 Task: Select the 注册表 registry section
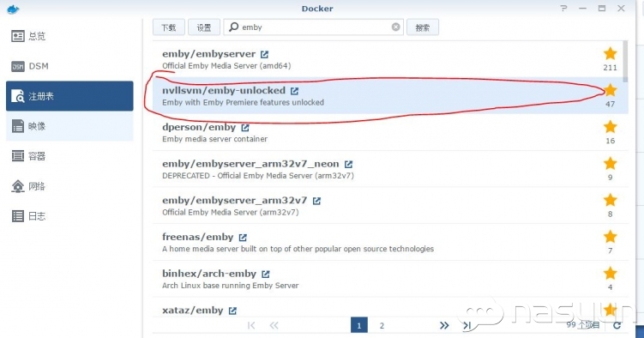[x=69, y=96]
